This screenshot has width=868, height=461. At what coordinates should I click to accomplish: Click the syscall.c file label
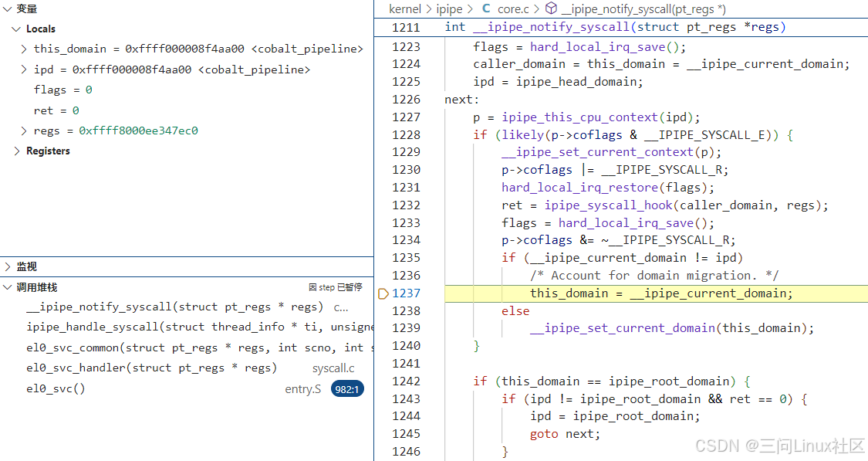[x=333, y=368]
